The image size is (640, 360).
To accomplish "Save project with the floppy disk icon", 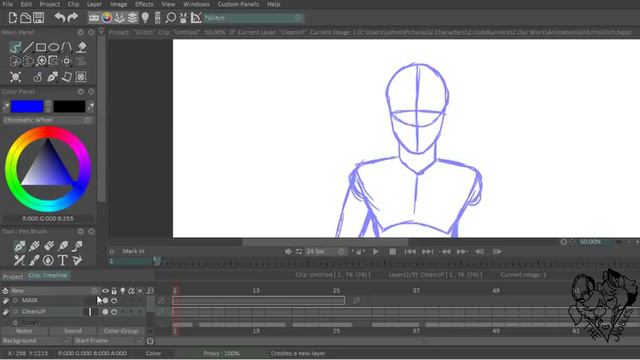I will point(38,18).
